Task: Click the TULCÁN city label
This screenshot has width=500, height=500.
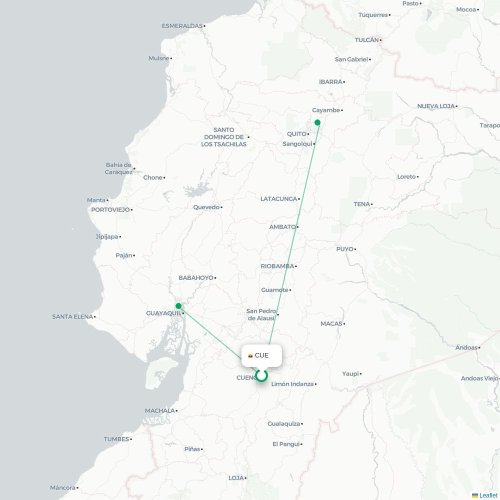Action: point(367,40)
